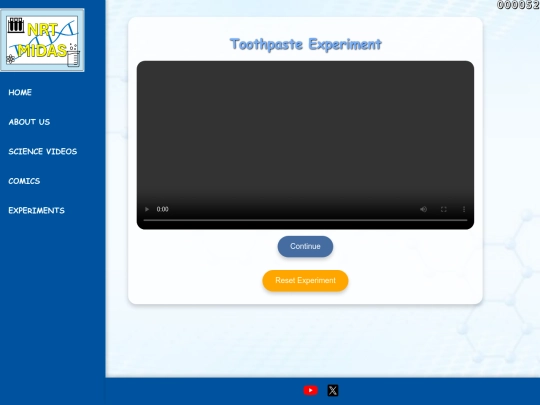Go to About Us page
Screen dimensions: 540x405
[x=29, y=122]
